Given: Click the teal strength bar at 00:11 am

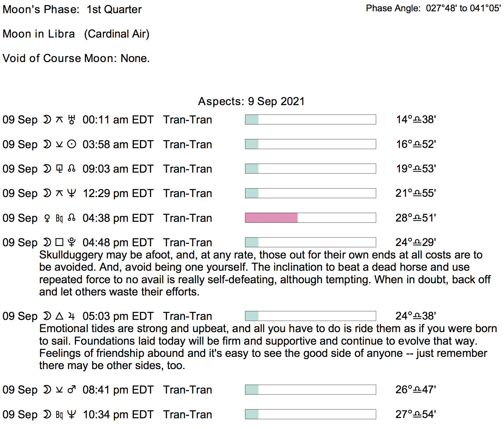Looking at the screenshot, I should pyautogui.click(x=252, y=119).
